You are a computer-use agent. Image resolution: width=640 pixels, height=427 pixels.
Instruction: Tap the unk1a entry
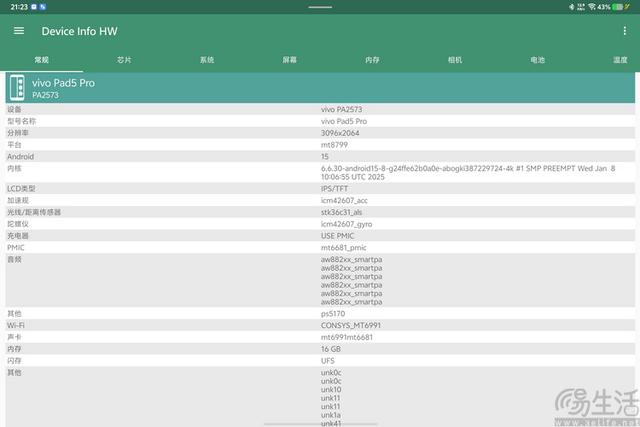[x=331, y=415]
